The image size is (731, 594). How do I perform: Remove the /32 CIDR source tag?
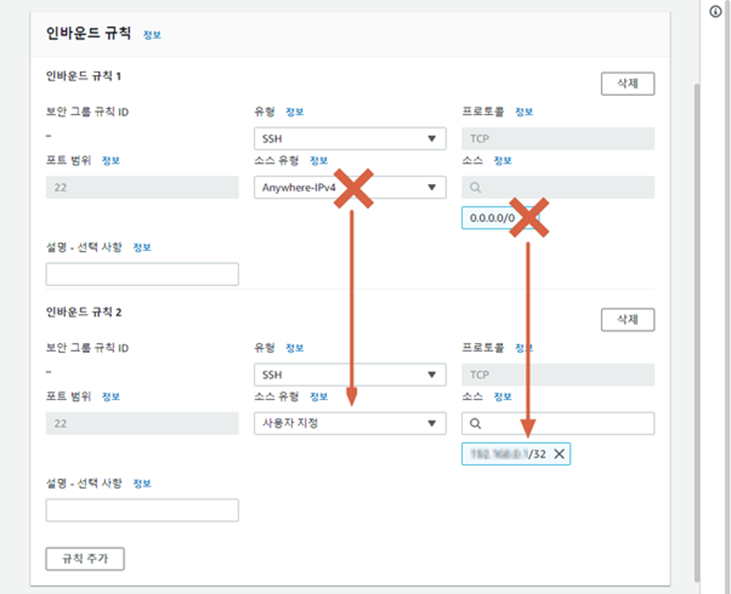tap(559, 454)
